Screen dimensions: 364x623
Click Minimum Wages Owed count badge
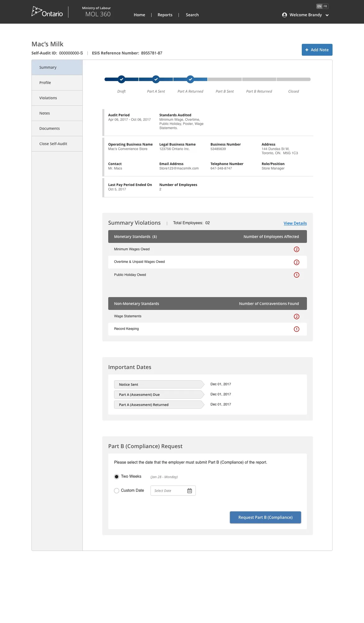(x=296, y=249)
